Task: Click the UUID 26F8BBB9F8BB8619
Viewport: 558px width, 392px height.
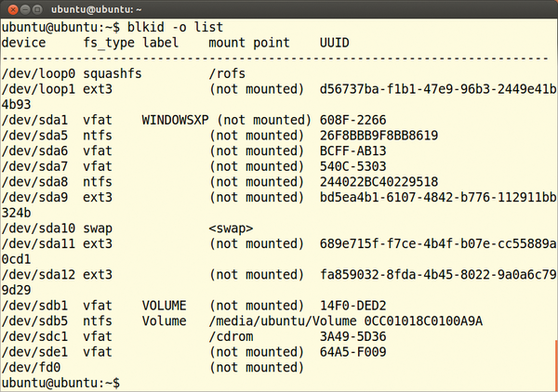Action: [x=379, y=136]
